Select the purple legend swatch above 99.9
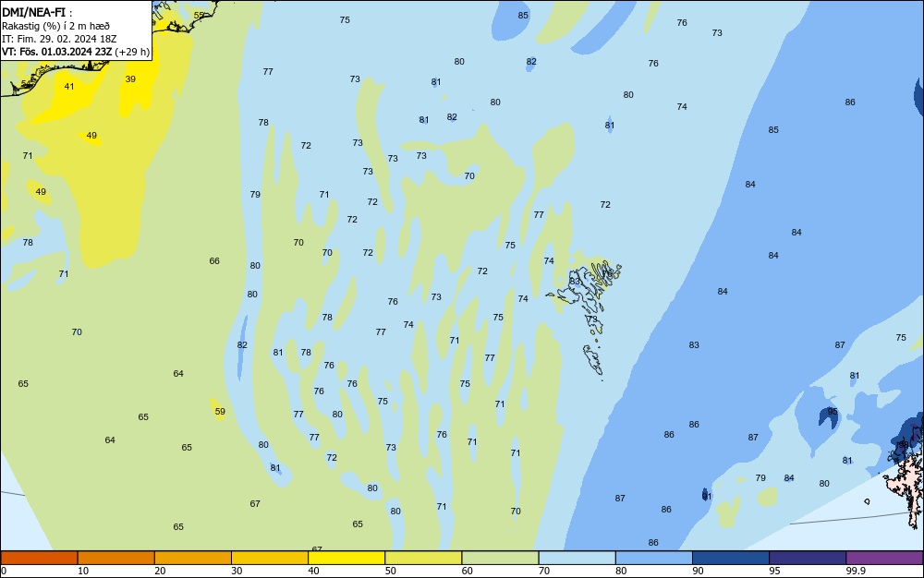 point(884,558)
